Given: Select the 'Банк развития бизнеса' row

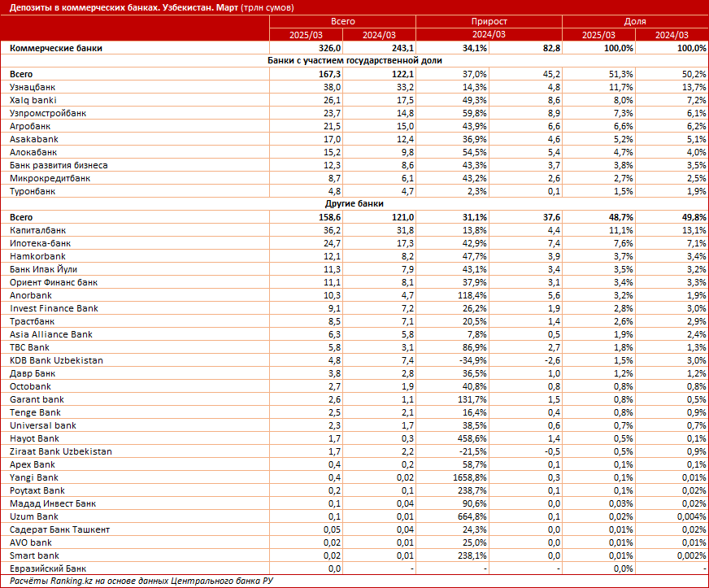Looking at the screenshot, I should 354,165.
